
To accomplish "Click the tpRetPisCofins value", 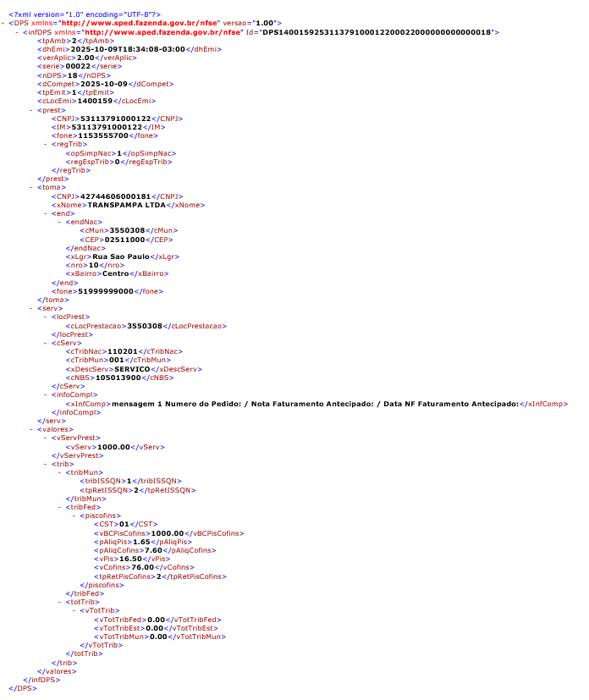I will pyautogui.click(x=159, y=576).
